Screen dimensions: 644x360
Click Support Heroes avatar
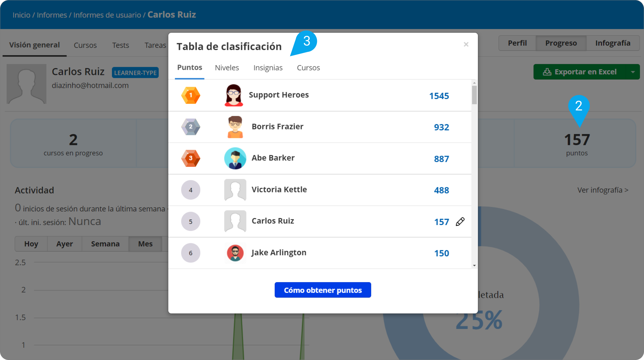(x=234, y=95)
